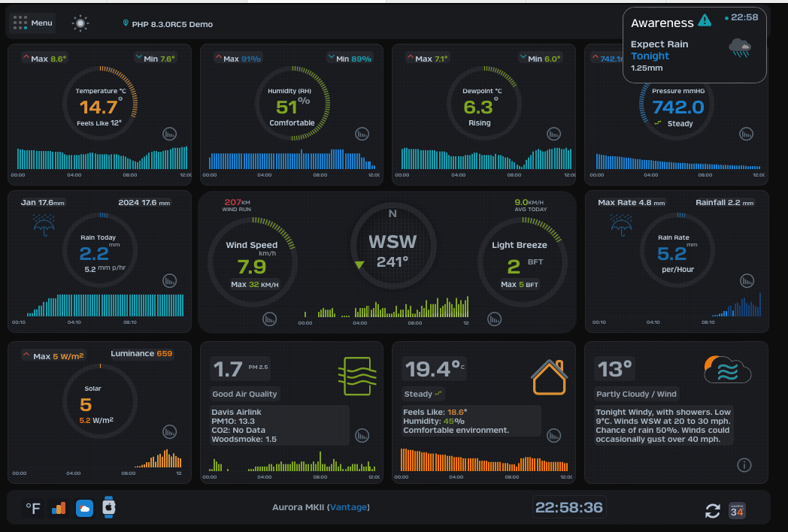This screenshot has width=788, height=532.
Task: Click the green wind direction arrow on the compass
Action: click(x=359, y=264)
